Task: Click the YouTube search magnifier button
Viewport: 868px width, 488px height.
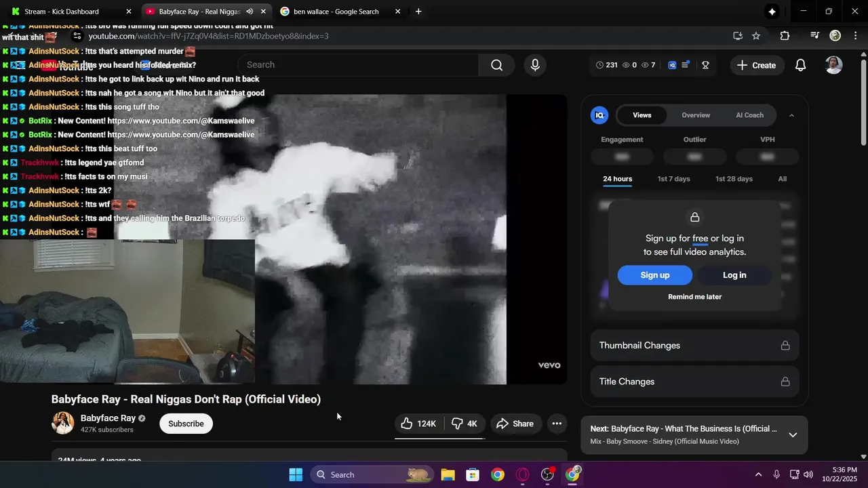Action: [497, 65]
